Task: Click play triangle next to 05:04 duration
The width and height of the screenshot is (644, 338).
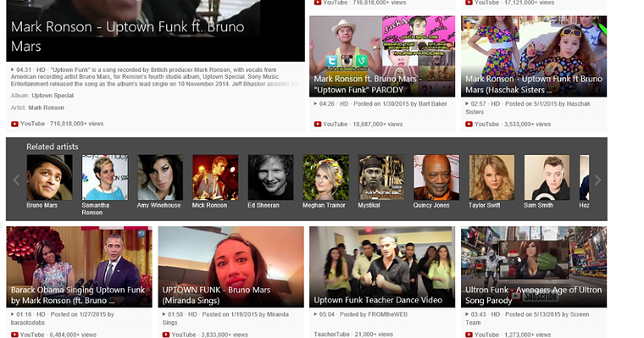Action: click(315, 314)
